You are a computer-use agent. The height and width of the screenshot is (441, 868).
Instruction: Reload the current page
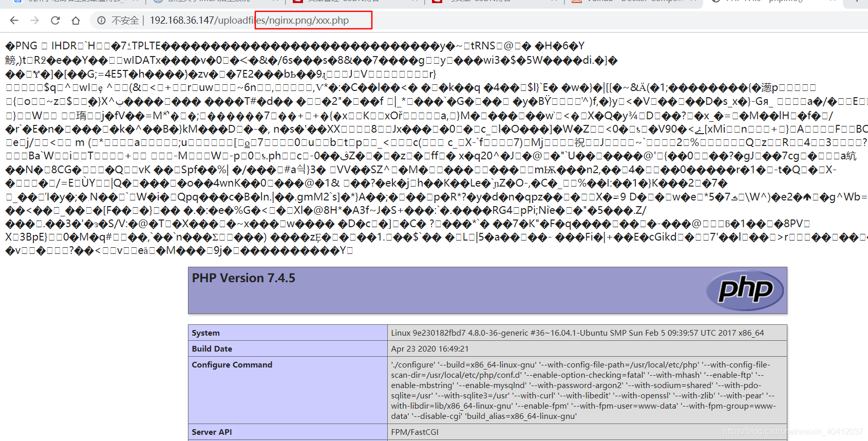55,21
